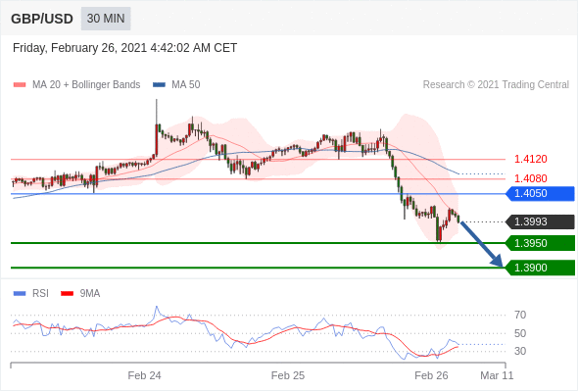The height and width of the screenshot is (392, 578).
Task: Click the Feb 25 date axis label
Action: coord(288,375)
